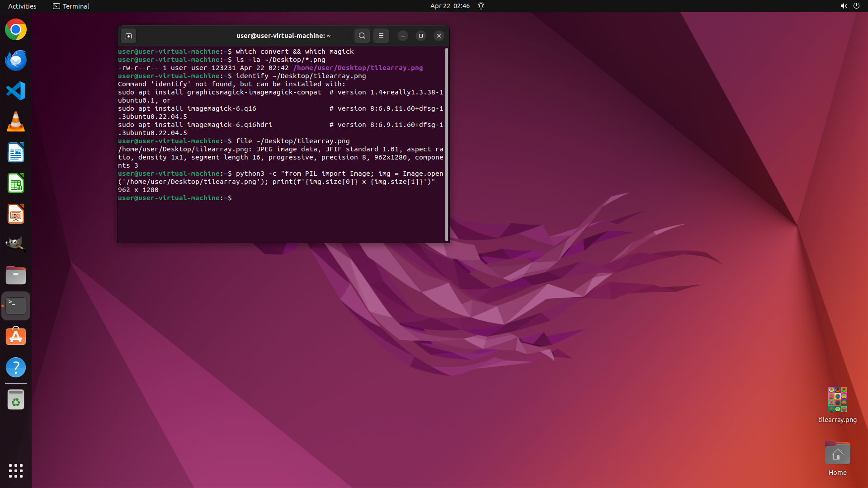Select tilearray.png thumbnail on desktop
Screen dimensions: 868x488
click(837, 399)
